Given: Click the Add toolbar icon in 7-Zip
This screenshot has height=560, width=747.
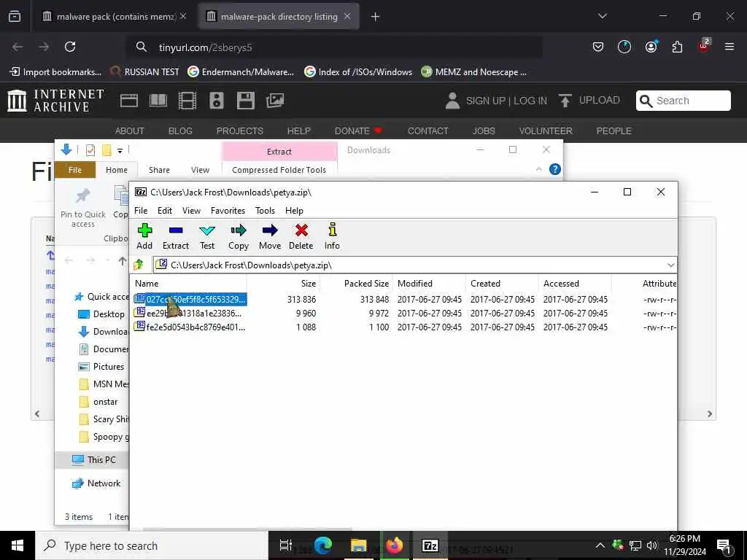Looking at the screenshot, I should tap(144, 236).
